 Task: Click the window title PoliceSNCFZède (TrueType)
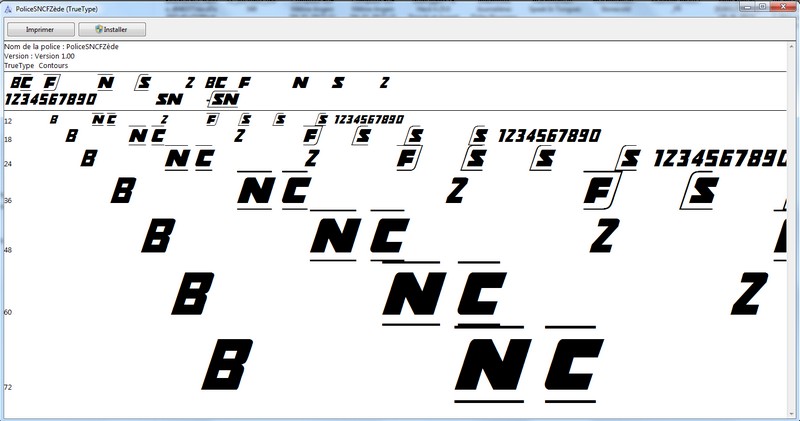tap(57, 9)
